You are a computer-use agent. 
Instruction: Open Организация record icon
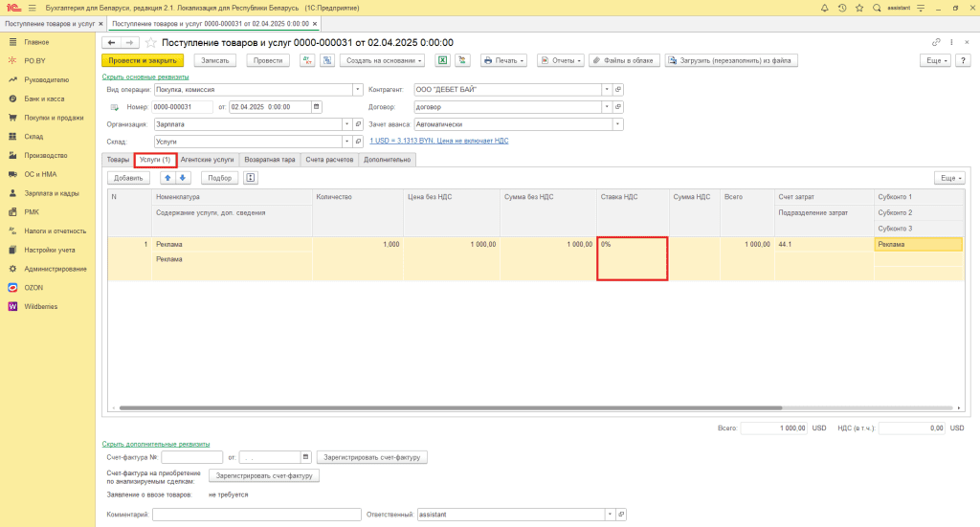coord(358,124)
